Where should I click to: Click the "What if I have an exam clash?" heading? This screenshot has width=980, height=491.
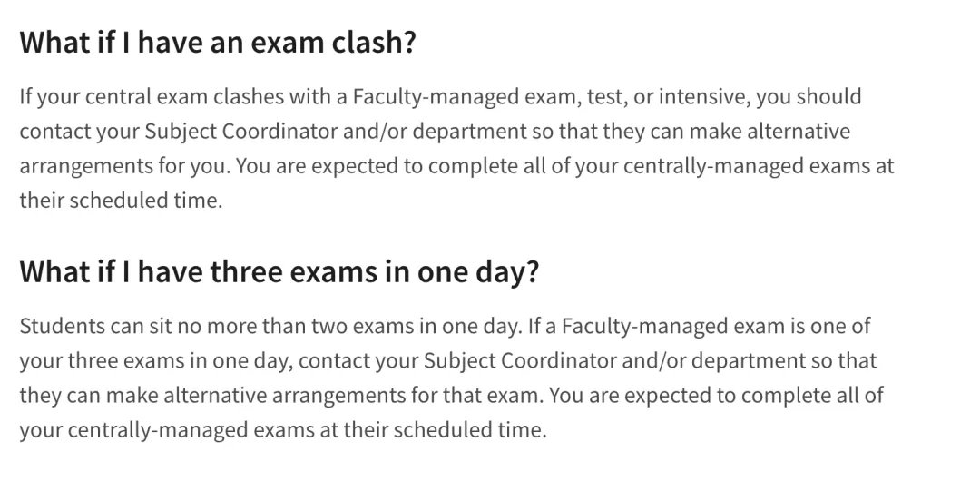(218, 43)
